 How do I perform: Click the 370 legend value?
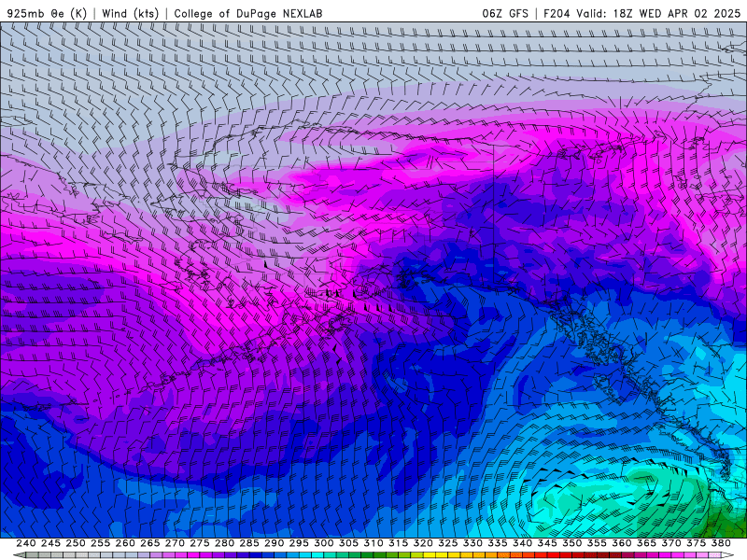(x=671, y=543)
